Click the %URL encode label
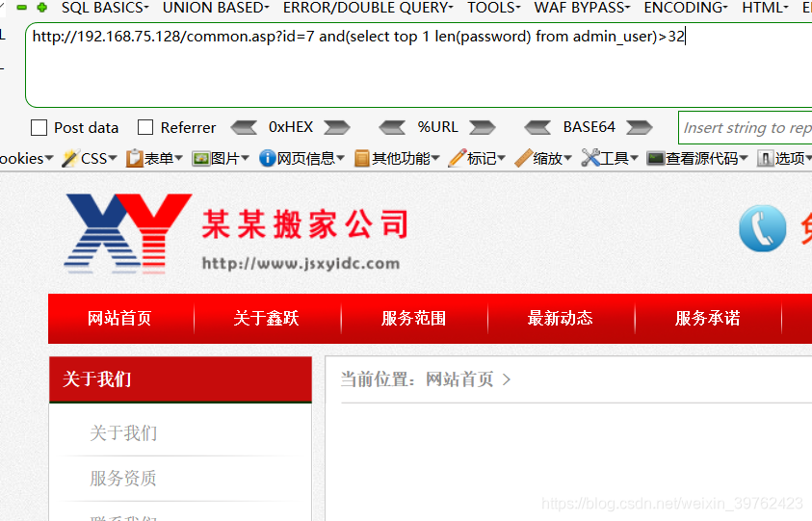Screen dimensions: 812x521 click(x=437, y=127)
